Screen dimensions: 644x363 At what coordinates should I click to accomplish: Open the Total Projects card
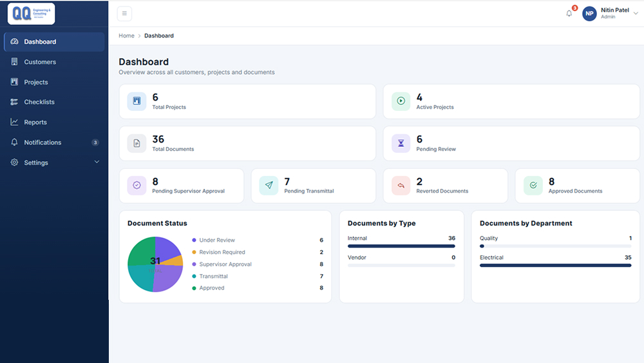[x=247, y=101]
